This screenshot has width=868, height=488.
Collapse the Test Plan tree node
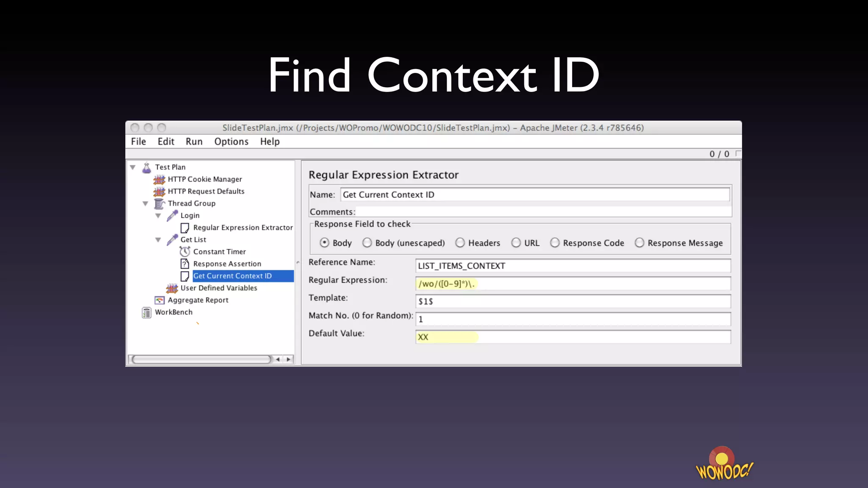click(133, 167)
